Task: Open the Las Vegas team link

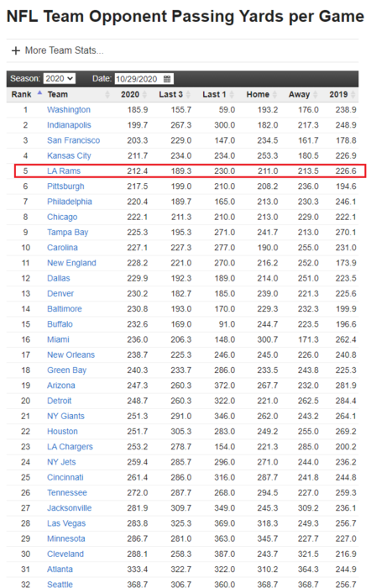Action: (x=66, y=523)
